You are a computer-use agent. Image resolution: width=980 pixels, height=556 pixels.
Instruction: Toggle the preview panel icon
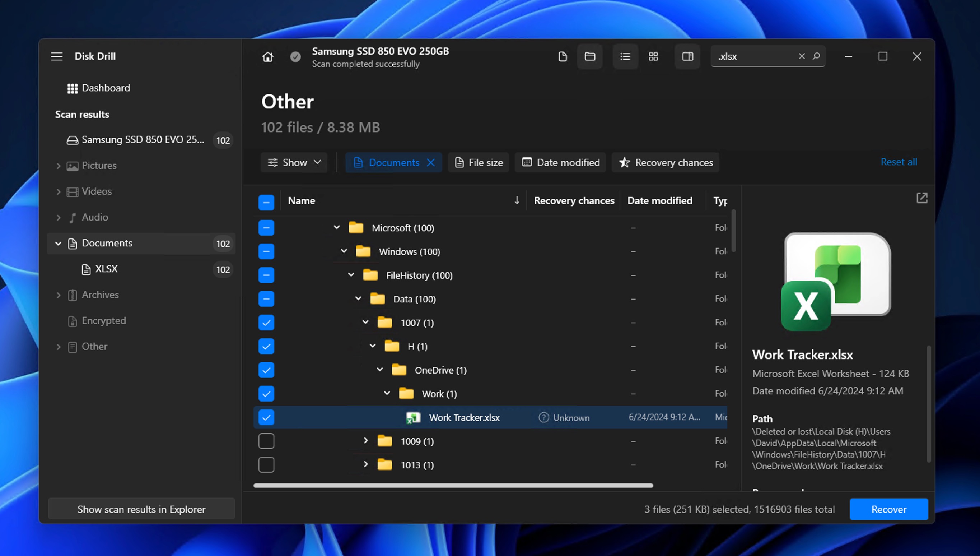(687, 56)
